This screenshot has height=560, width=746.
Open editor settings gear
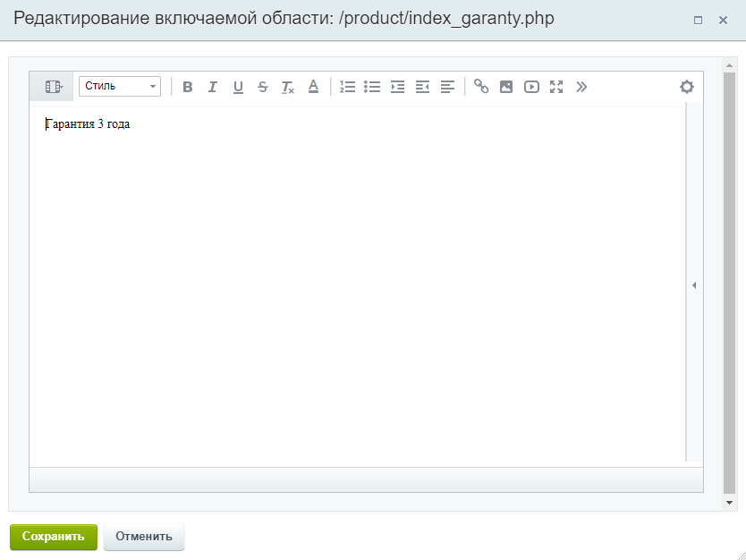687,87
